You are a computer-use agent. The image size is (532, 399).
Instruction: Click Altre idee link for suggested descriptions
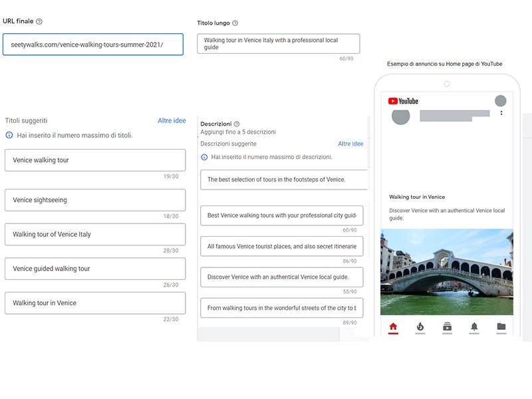[x=350, y=144]
